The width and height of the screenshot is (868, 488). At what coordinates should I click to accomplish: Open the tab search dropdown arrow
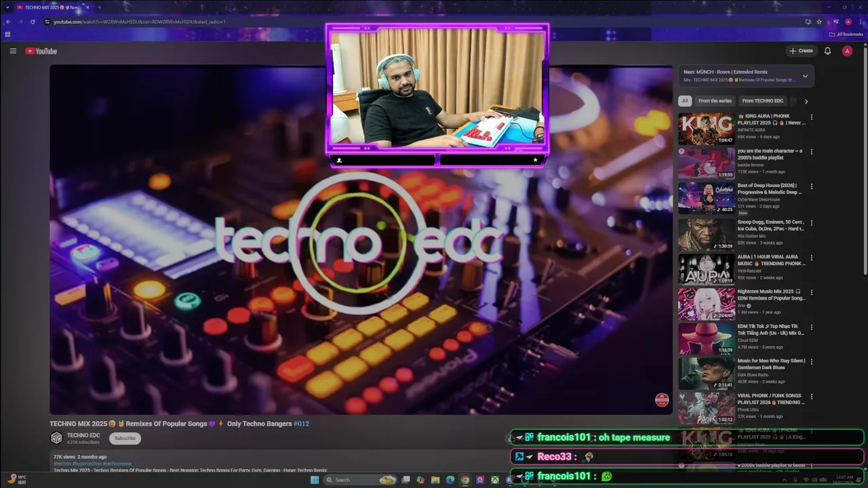[x=6, y=7]
